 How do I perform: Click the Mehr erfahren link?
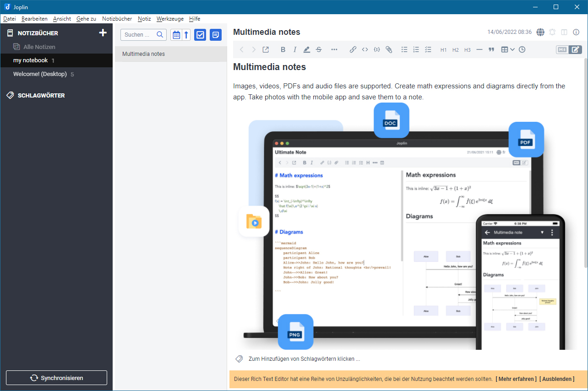click(x=516, y=379)
